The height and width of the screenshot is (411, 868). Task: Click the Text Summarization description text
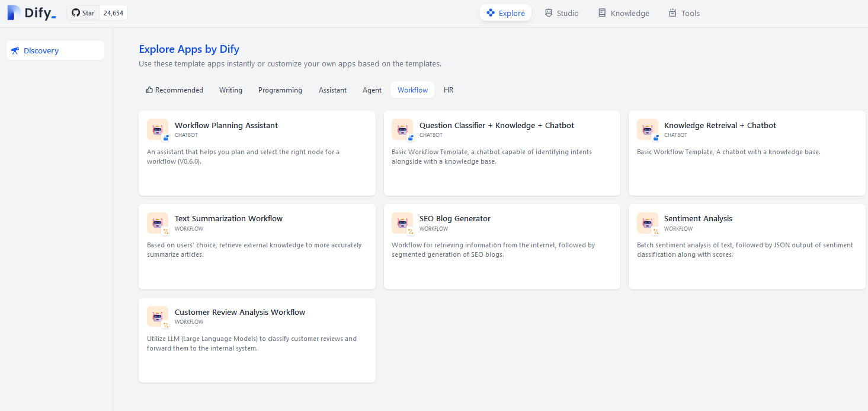[254, 250]
